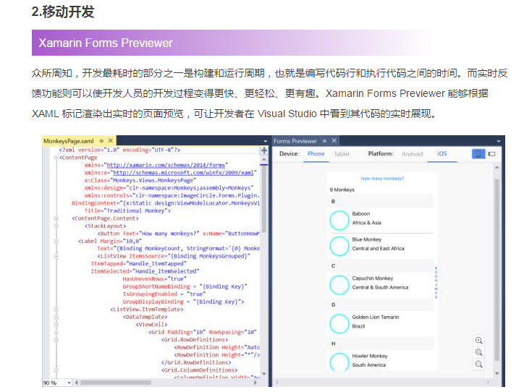Image resolution: width=532 pixels, height=392 pixels.
Task: Click the 2.移动开发 section heading
Action: pos(63,12)
